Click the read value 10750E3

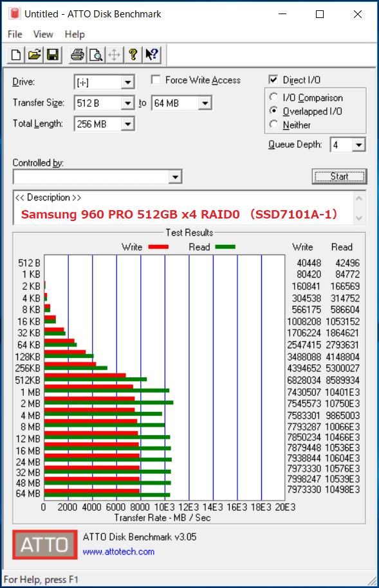point(343,404)
